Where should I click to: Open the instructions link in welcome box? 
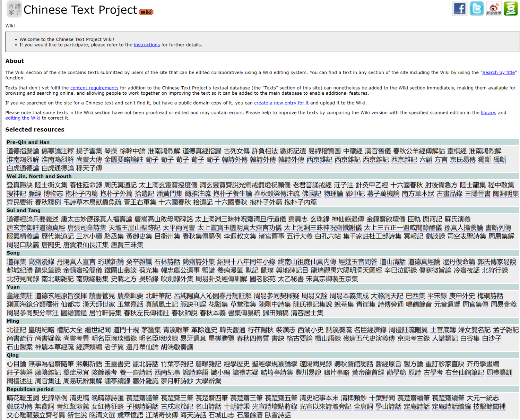tap(147, 45)
